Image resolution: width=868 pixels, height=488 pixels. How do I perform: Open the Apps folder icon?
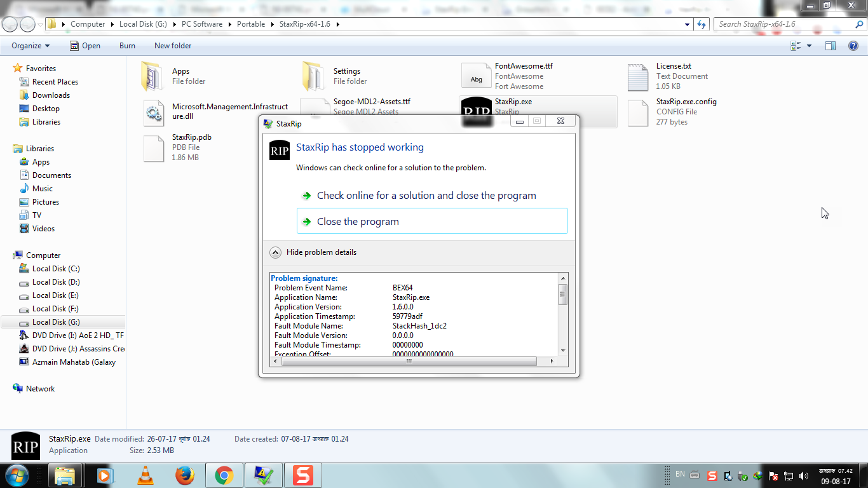[153, 76]
